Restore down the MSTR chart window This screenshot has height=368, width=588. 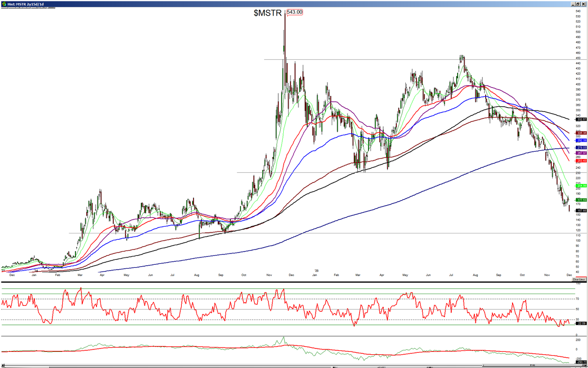[578, 3]
